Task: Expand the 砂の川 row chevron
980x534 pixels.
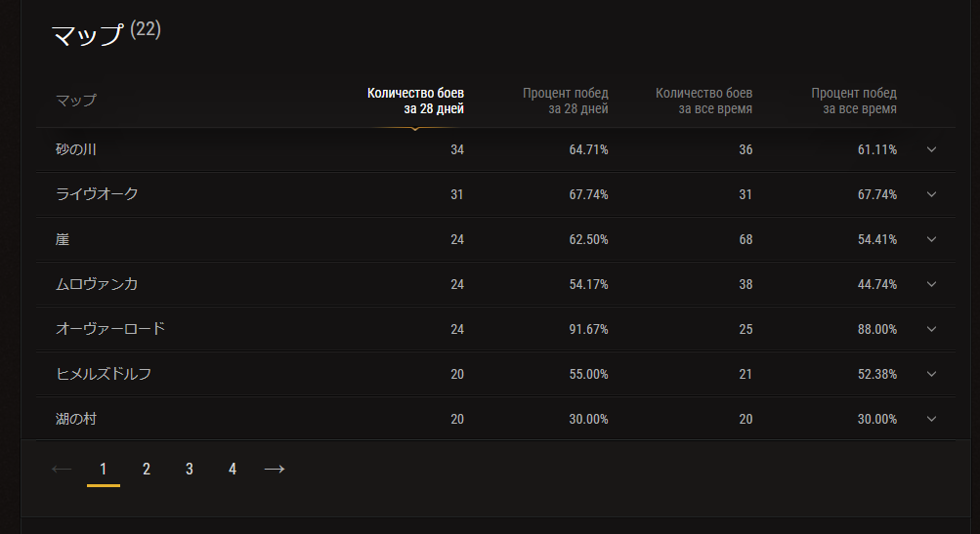Action: coord(931,150)
